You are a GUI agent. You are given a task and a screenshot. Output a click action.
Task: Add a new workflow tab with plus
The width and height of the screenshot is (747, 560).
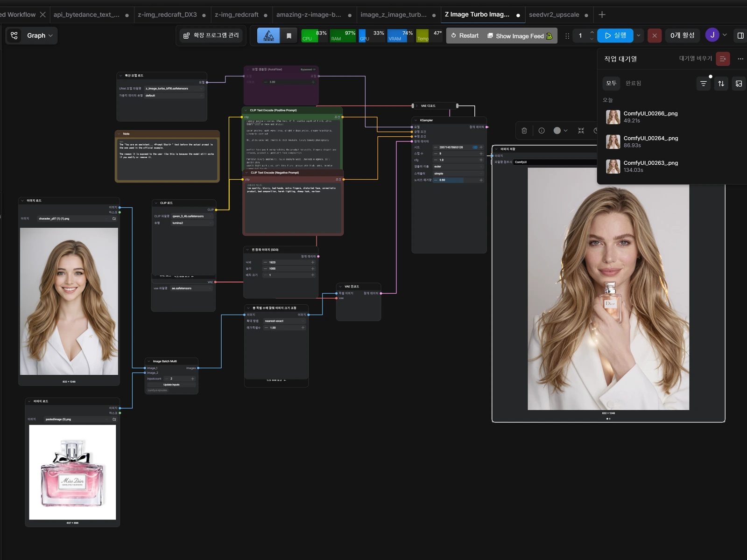[602, 14]
